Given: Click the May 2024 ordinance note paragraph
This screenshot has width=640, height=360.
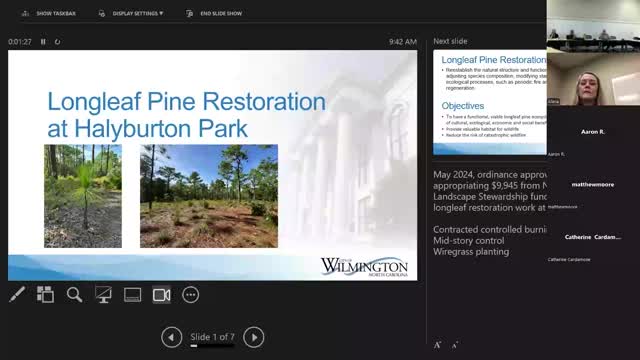Looking at the screenshot, I should [x=490, y=191].
